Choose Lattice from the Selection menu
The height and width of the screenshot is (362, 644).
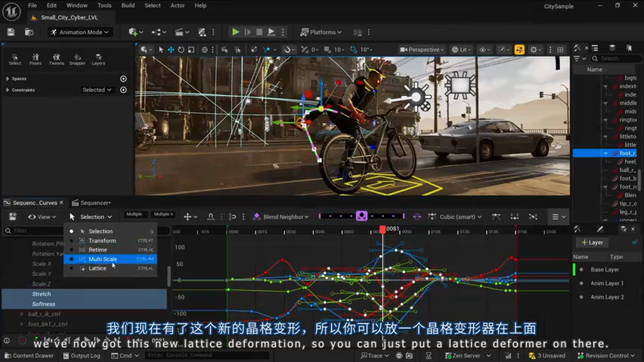(98, 268)
